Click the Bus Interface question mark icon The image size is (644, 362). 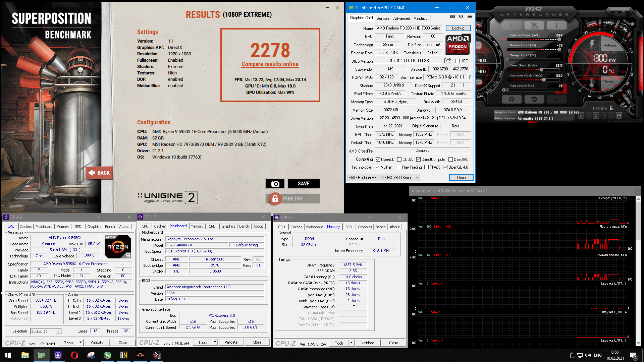coord(470,77)
